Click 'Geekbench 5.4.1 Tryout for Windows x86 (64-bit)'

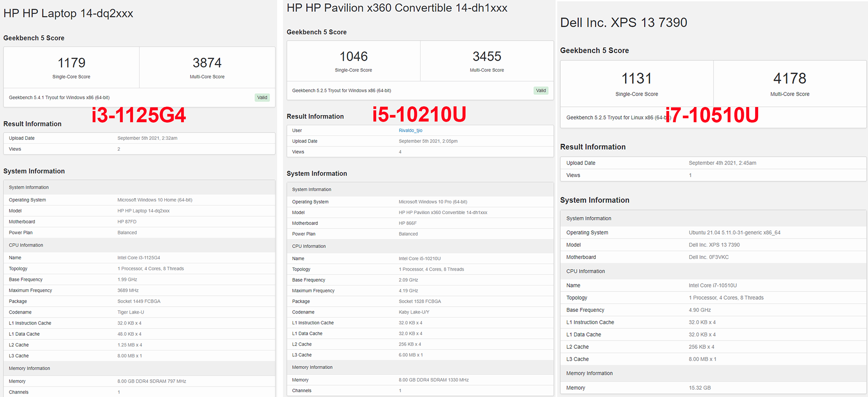coord(59,98)
